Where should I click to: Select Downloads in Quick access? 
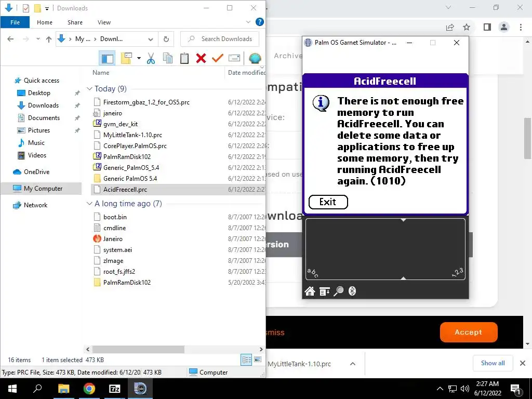pyautogui.click(x=43, y=105)
